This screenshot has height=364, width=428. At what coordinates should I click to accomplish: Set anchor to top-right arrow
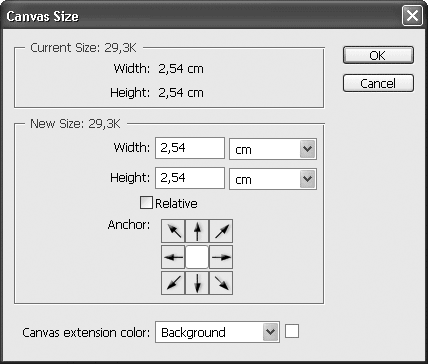221,231
